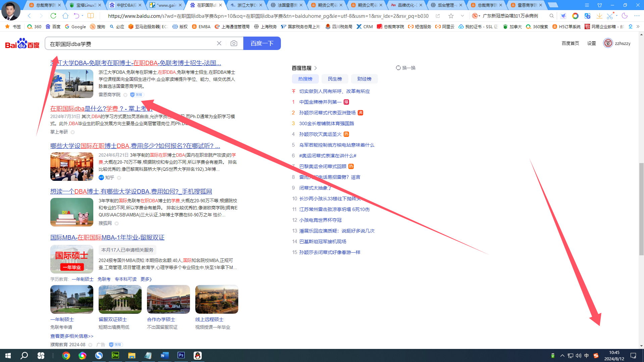Switch input language via 中 tray indicator
The height and width of the screenshot is (362, 644).
(586, 355)
